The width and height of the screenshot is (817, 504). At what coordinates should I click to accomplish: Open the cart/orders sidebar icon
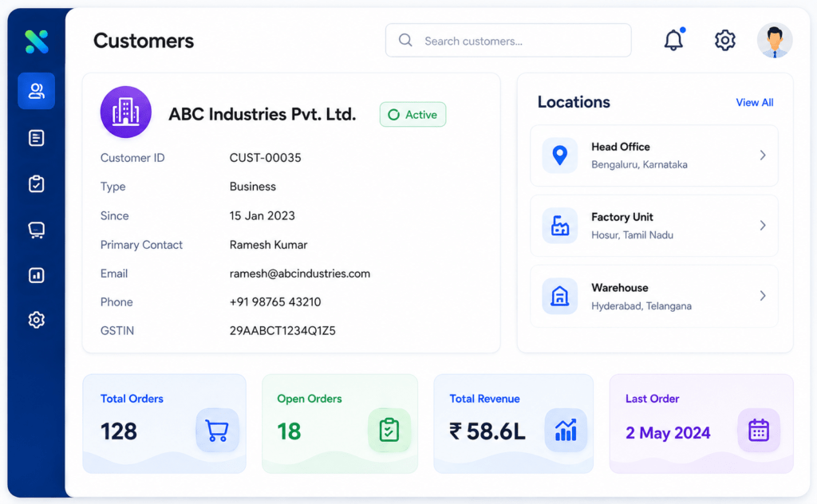[x=37, y=230]
